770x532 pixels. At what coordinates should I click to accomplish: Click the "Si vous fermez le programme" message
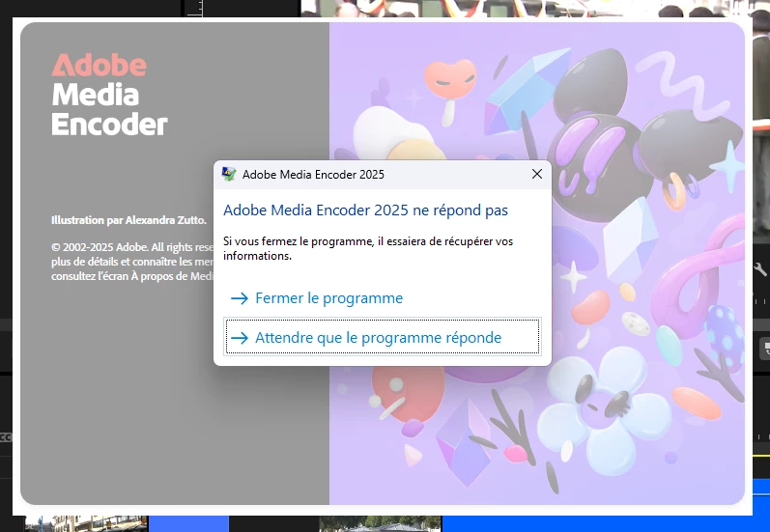point(368,248)
